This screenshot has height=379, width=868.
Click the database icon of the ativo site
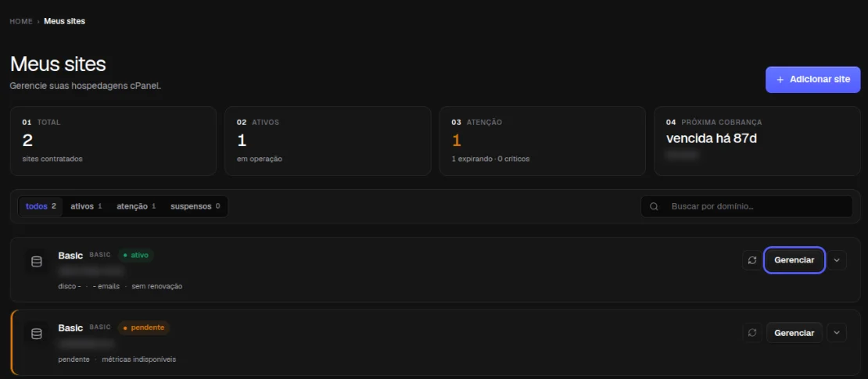(37, 262)
